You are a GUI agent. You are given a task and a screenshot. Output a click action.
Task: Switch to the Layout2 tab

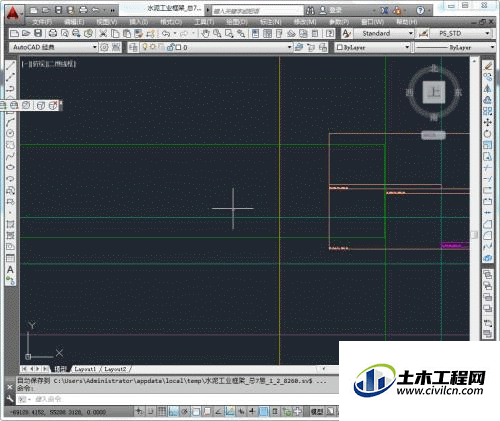coord(115,369)
